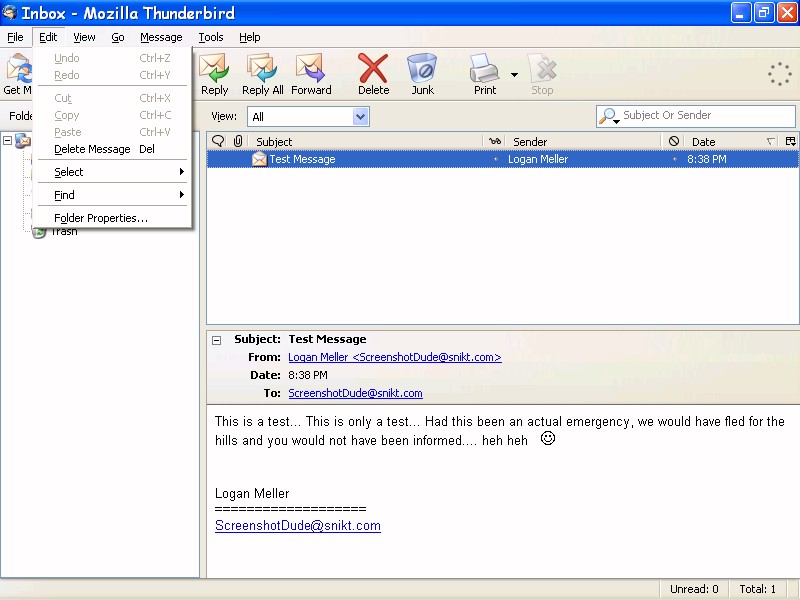Open the View filter combo box
Image resolution: width=800 pixels, height=600 pixels.
308,117
